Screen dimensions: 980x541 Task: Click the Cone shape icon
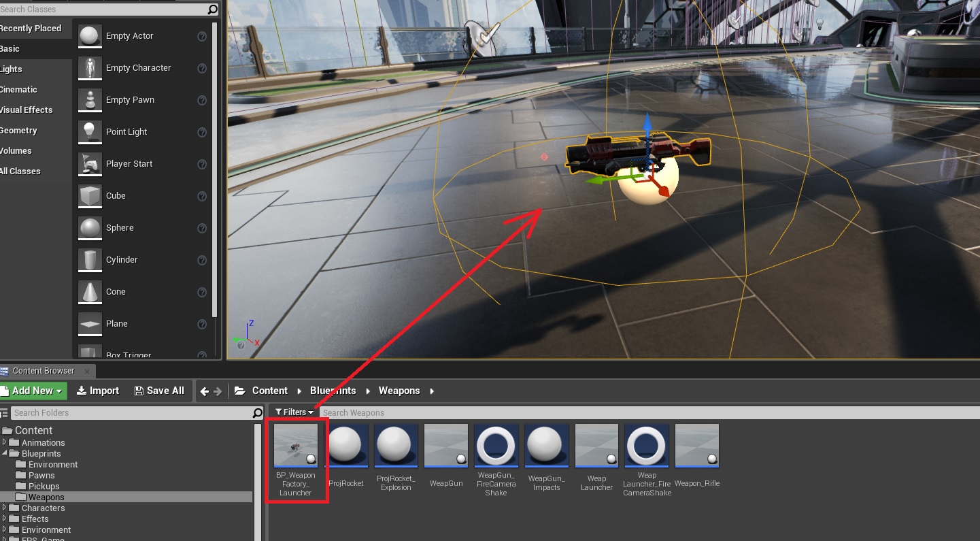[x=90, y=292]
